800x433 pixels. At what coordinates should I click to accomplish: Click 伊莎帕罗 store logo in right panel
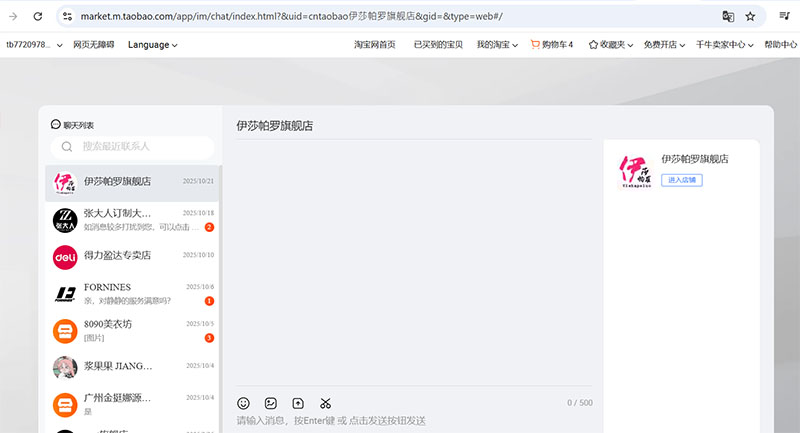coord(634,171)
